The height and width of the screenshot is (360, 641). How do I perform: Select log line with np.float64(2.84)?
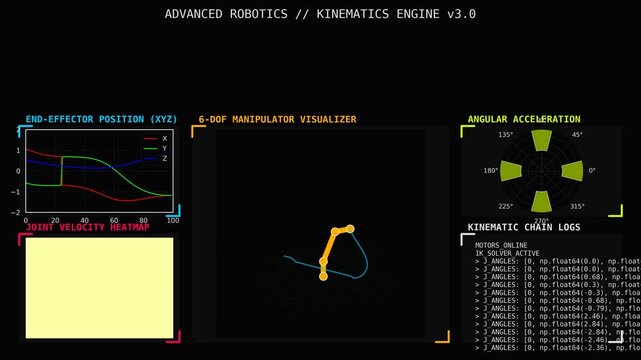[558, 324]
